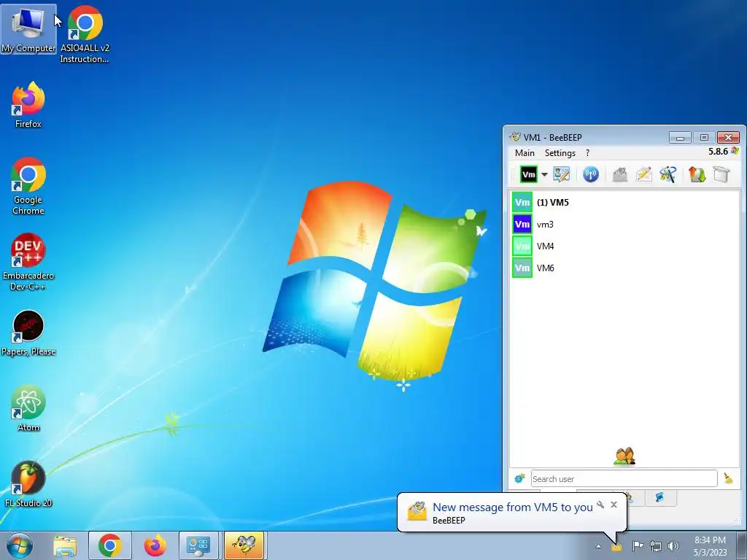747x560 pixels.
Task: Select Google Chrome desktop shortcut
Action: (x=28, y=186)
